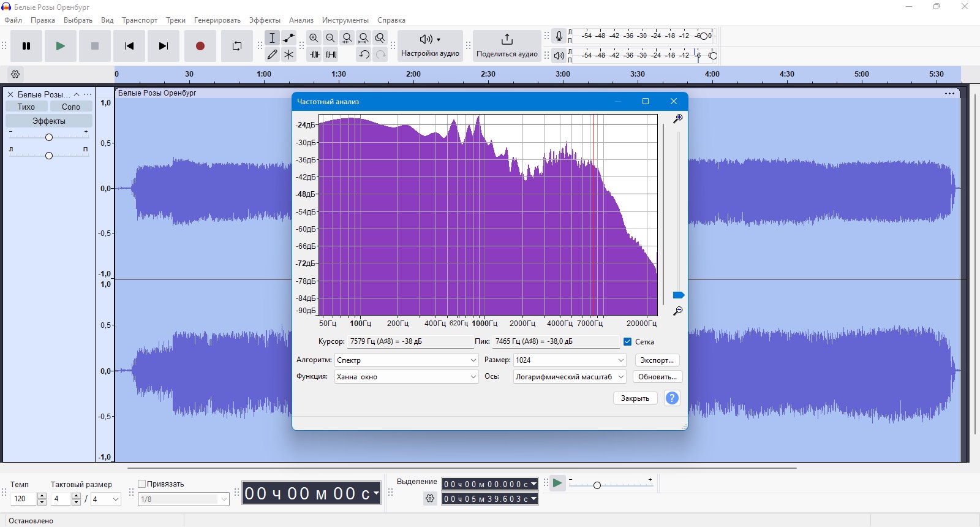Open the Анализ menu
980x527 pixels.
click(x=301, y=20)
